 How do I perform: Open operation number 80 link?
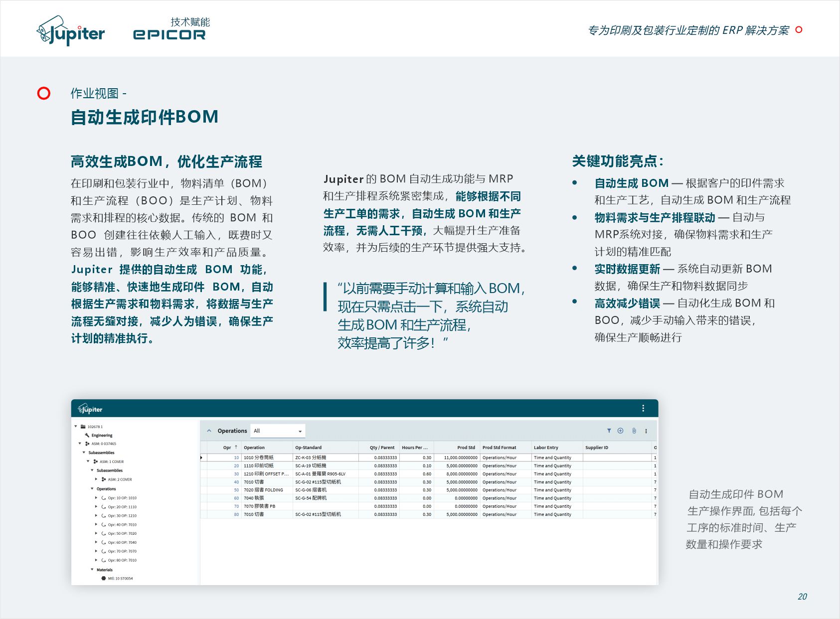[x=237, y=514]
